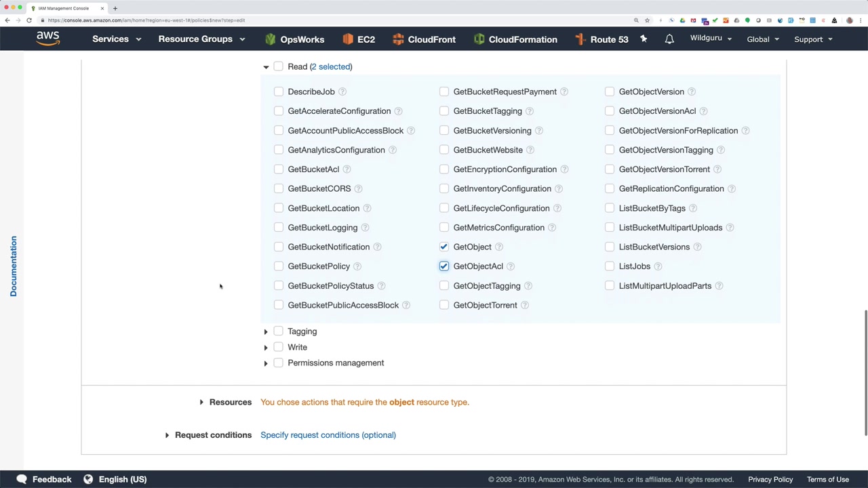868x488 pixels.
Task: Click the page vertical scrollbar
Action: click(865, 373)
